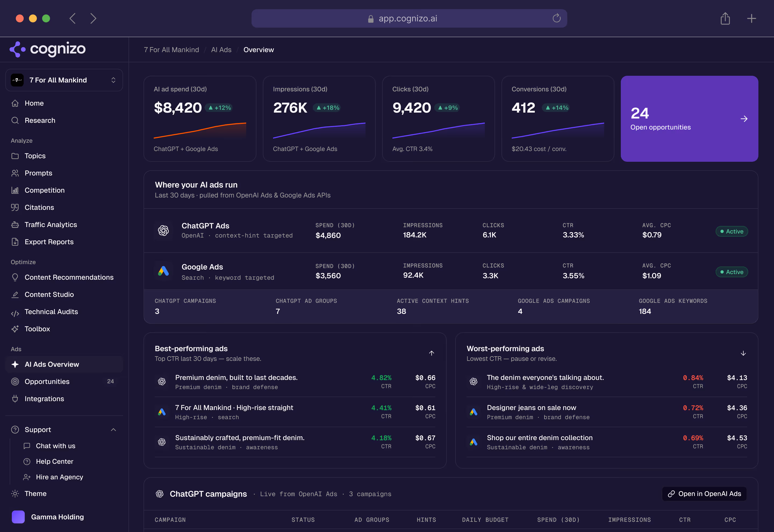
Task: Click the Competition bar chart icon
Action: (15, 190)
